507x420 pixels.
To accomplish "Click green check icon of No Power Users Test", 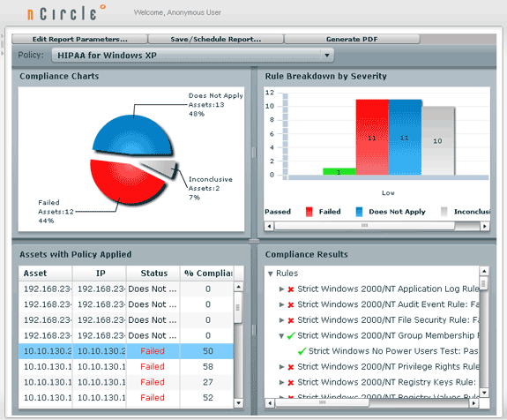I will pyautogui.click(x=302, y=351).
